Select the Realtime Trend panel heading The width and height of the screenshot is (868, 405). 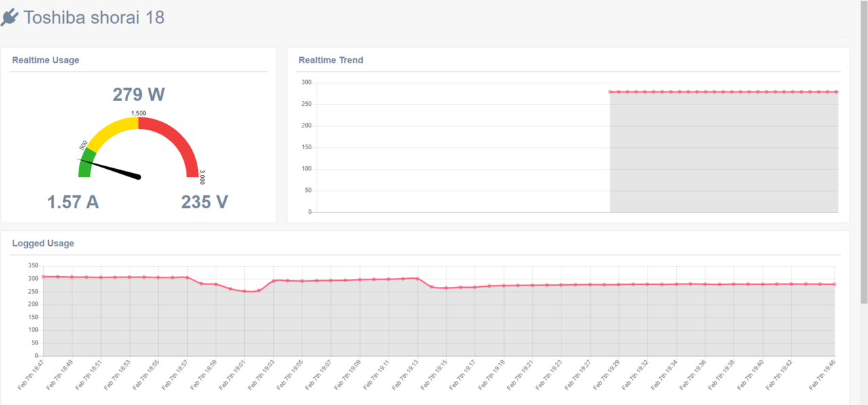pos(331,60)
